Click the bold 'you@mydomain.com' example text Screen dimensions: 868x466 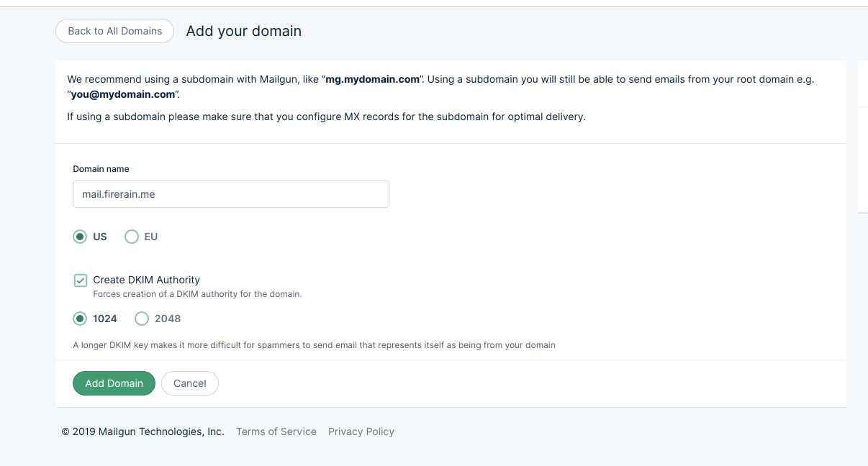coord(123,94)
